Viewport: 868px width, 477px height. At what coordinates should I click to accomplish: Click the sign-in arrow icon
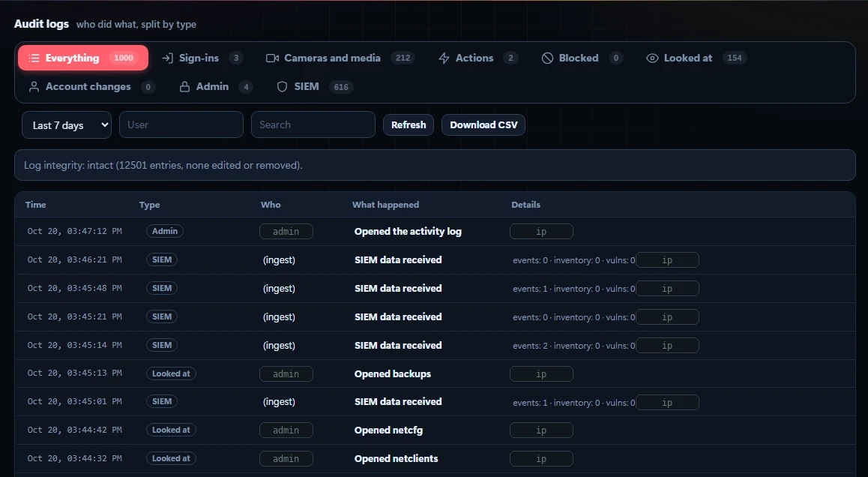167,58
